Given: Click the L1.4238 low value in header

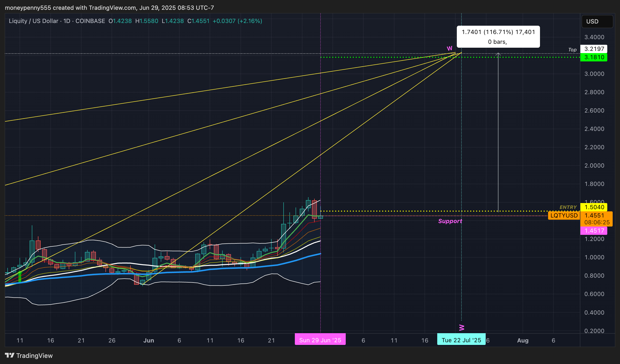Looking at the screenshot, I should (x=173, y=21).
